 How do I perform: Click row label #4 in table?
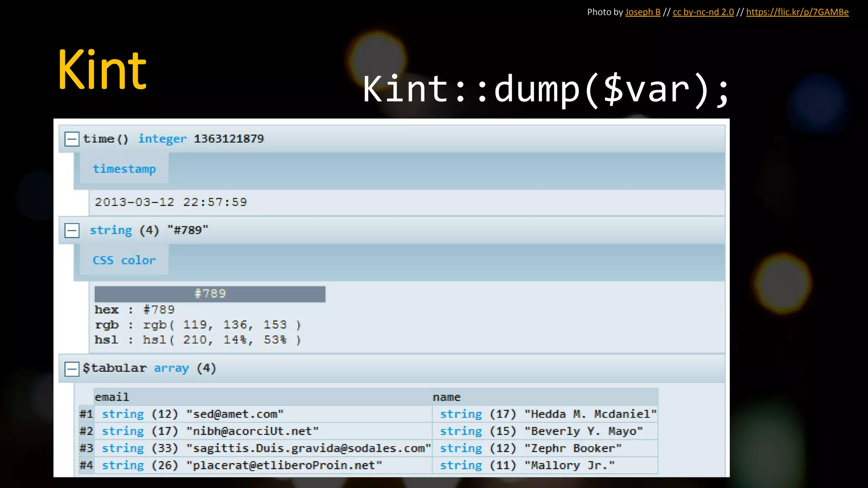[x=86, y=465]
